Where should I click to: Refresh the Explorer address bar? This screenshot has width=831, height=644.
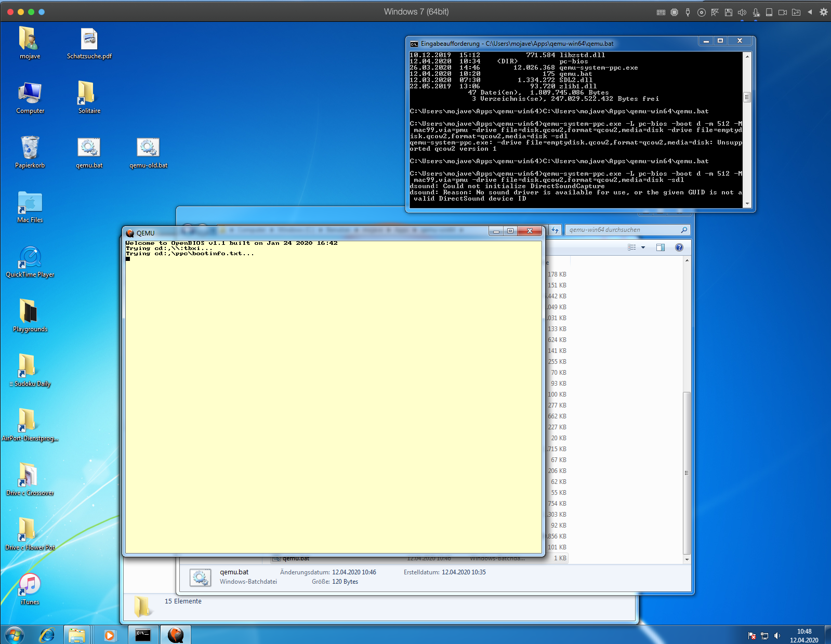(x=555, y=230)
